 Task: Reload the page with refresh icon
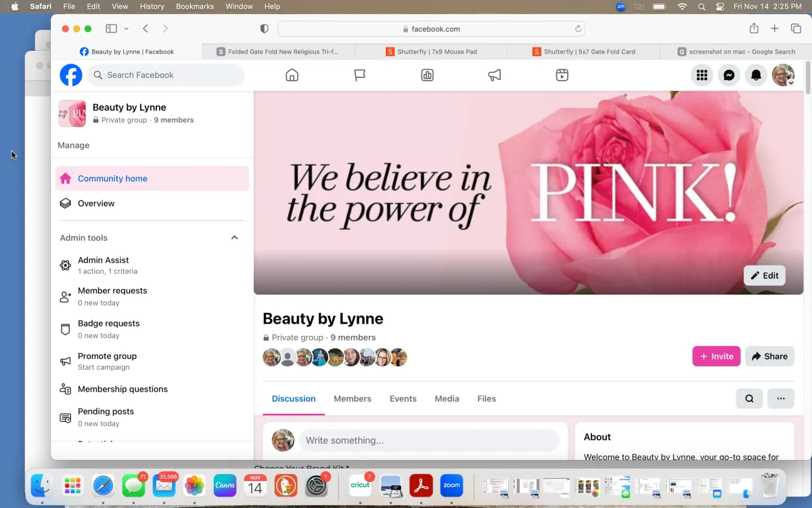click(x=578, y=28)
